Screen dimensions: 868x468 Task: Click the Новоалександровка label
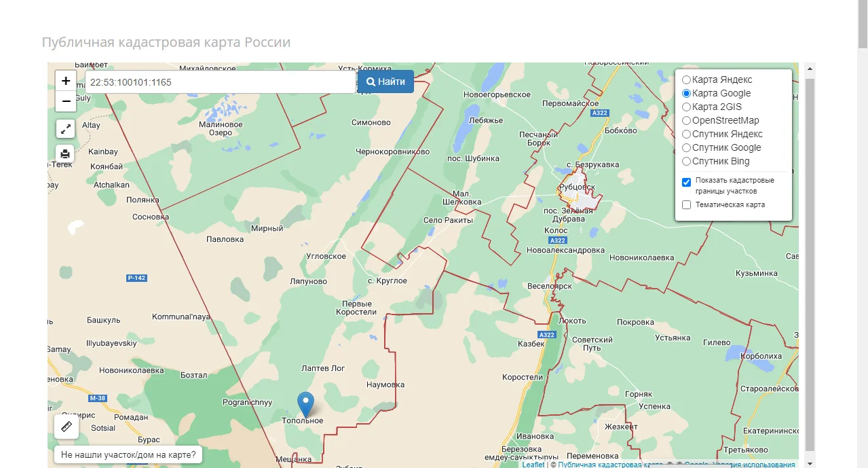565,250
